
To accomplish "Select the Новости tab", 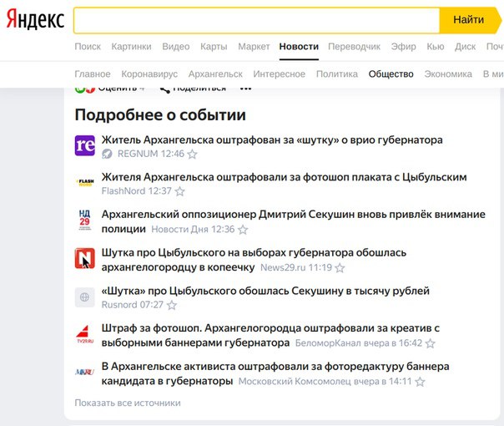I will [x=299, y=47].
